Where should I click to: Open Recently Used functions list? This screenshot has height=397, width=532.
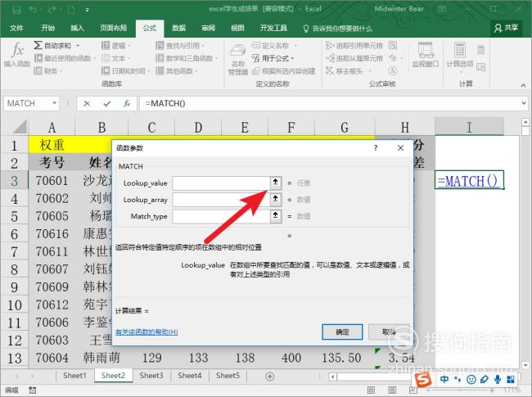[x=65, y=58]
